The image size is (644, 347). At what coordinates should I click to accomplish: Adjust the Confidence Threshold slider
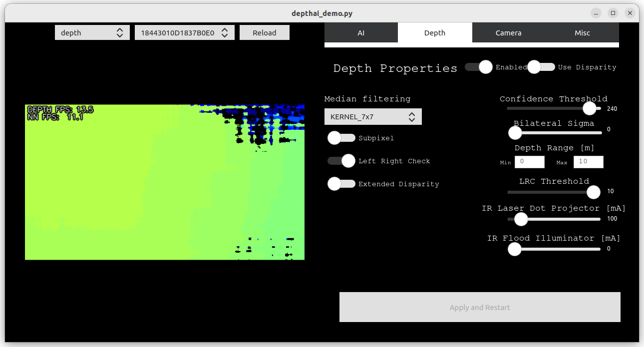tap(589, 108)
